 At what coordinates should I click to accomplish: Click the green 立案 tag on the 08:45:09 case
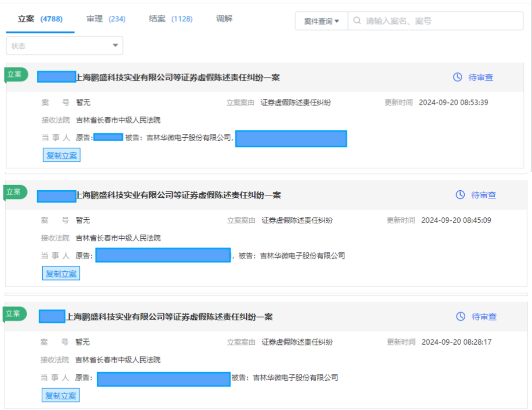coord(14,192)
